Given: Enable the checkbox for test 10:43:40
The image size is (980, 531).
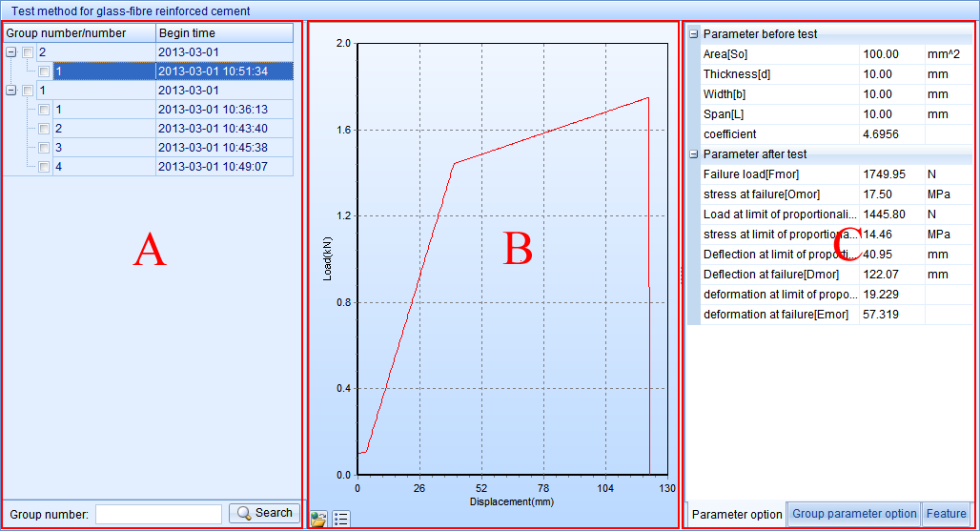Looking at the screenshot, I should click(x=44, y=129).
